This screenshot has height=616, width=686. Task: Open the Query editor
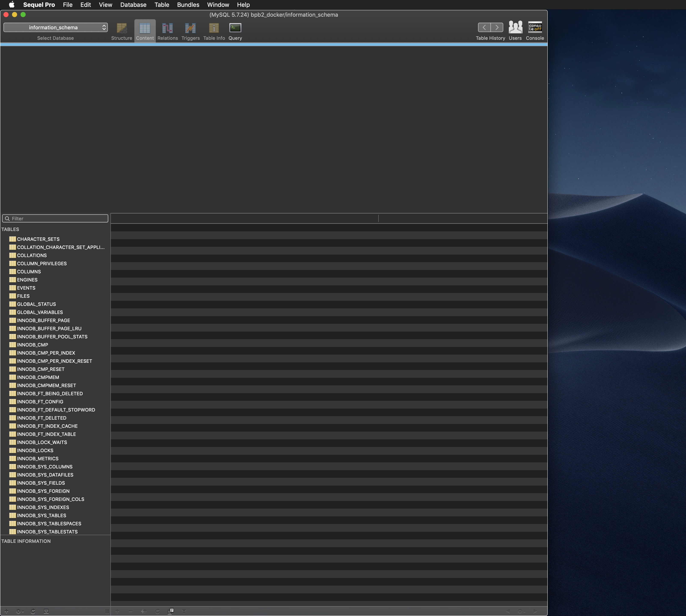235,31
